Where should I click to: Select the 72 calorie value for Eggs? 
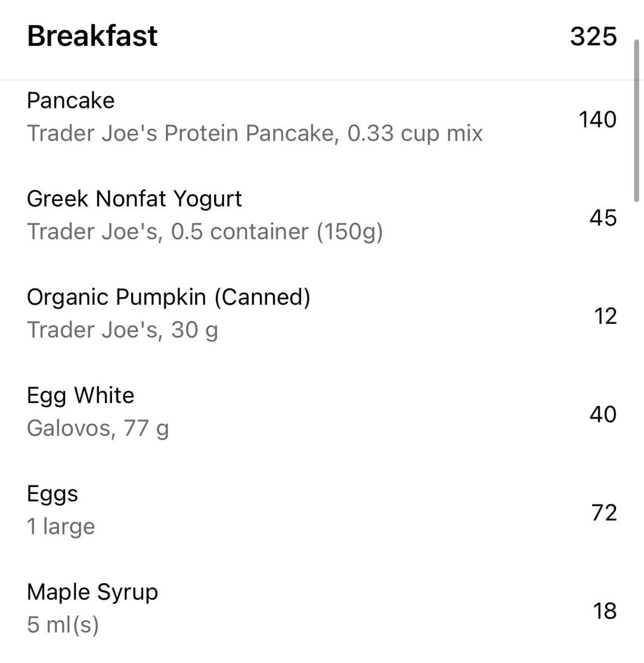604,513
